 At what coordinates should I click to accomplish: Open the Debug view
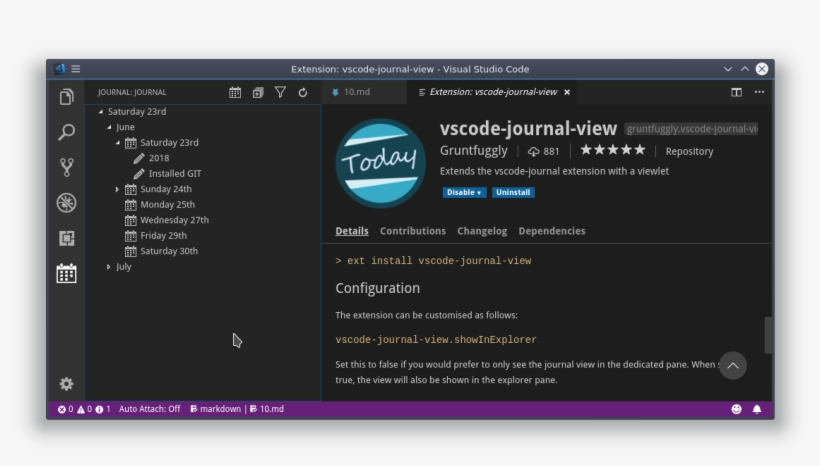click(x=66, y=203)
